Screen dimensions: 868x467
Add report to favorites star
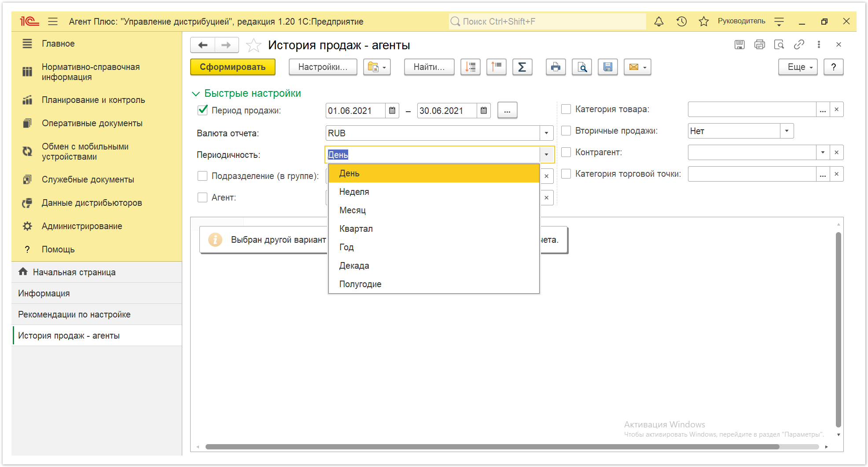(x=254, y=45)
